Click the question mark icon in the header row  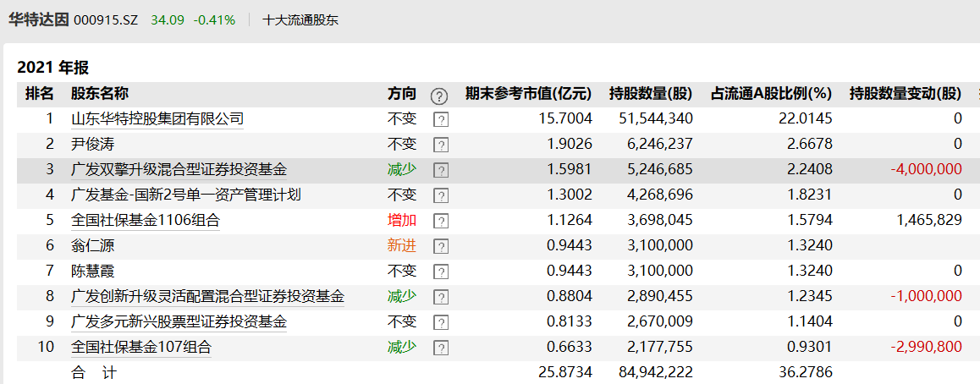(x=438, y=96)
